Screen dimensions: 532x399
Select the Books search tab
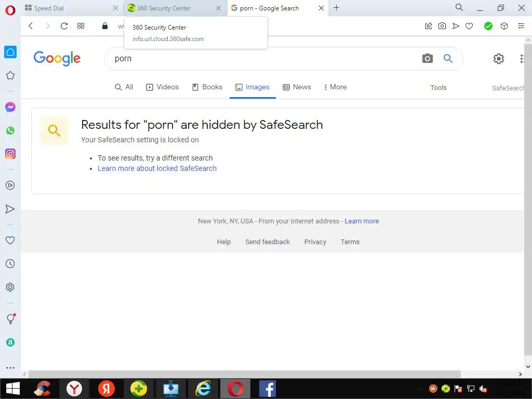click(x=207, y=87)
